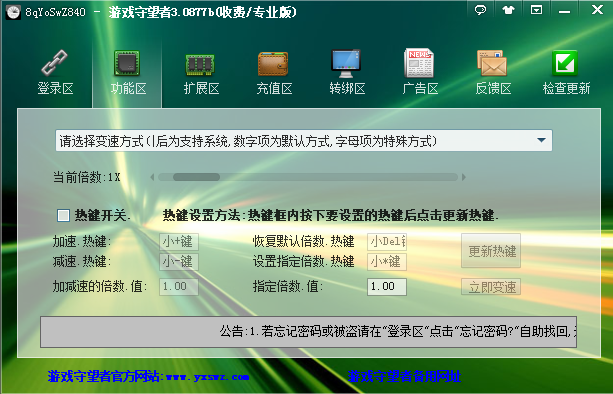
Task: Open the 登录区 login section
Action: click(x=55, y=73)
